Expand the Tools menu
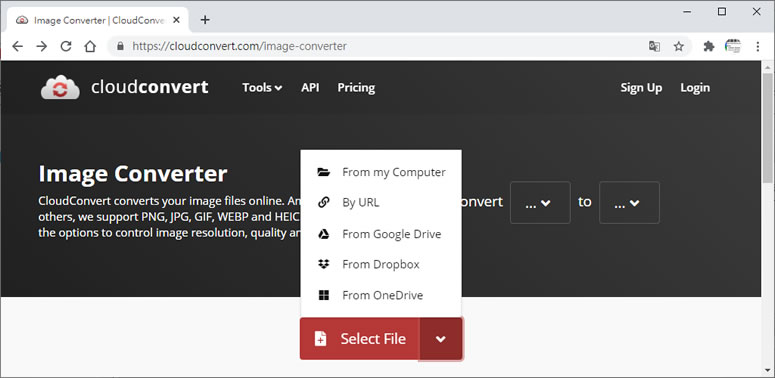Image resolution: width=775 pixels, height=378 pixels. point(262,87)
